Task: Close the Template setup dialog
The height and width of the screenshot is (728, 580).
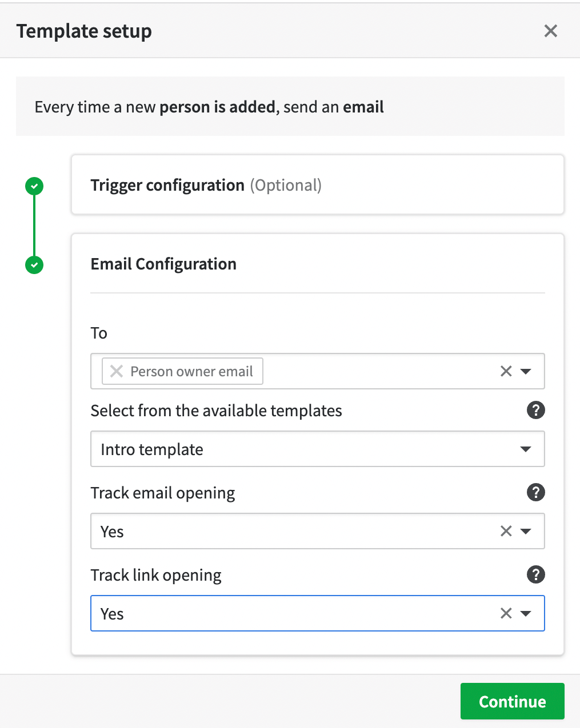Action: (x=550, y=31)
